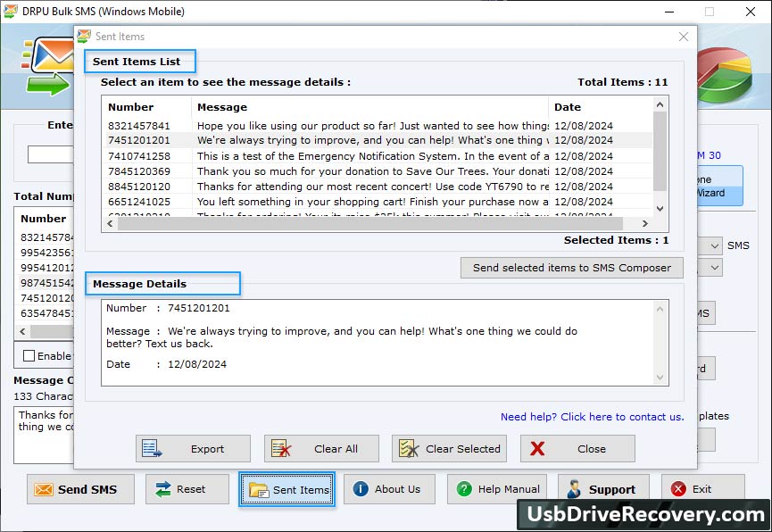Close the Sent Items dialog
772x532 pixels.
click(684, 37)
